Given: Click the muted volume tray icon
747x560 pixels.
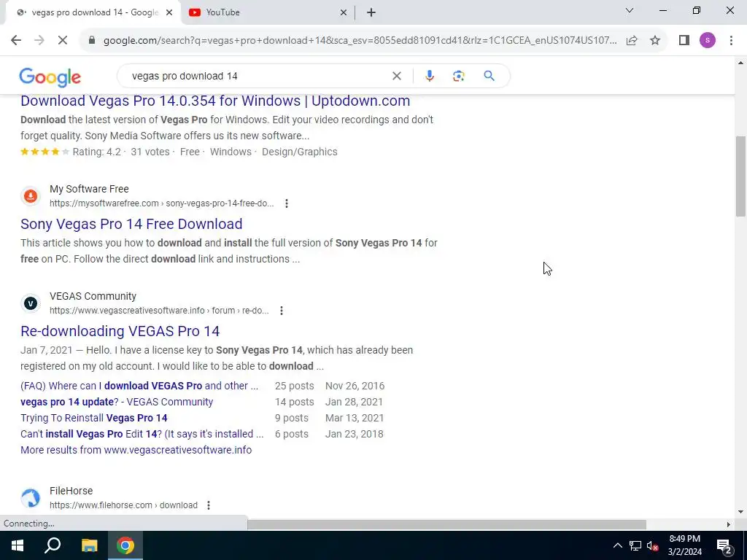Looking at the screenshot, I should tap(652, 545).
